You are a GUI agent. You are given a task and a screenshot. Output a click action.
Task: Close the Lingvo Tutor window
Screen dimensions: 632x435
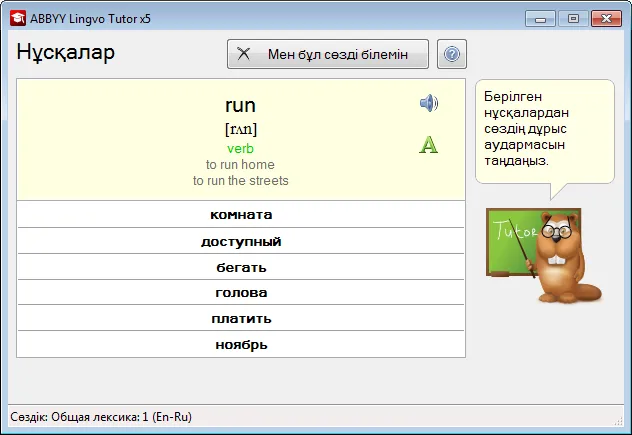coord(606,19)
